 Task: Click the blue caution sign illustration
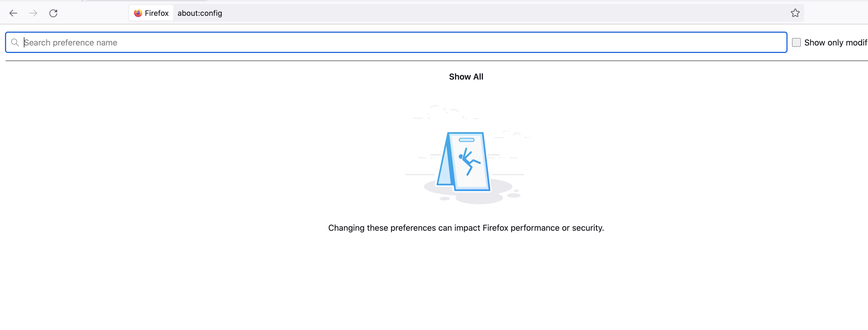coord(464,162)
